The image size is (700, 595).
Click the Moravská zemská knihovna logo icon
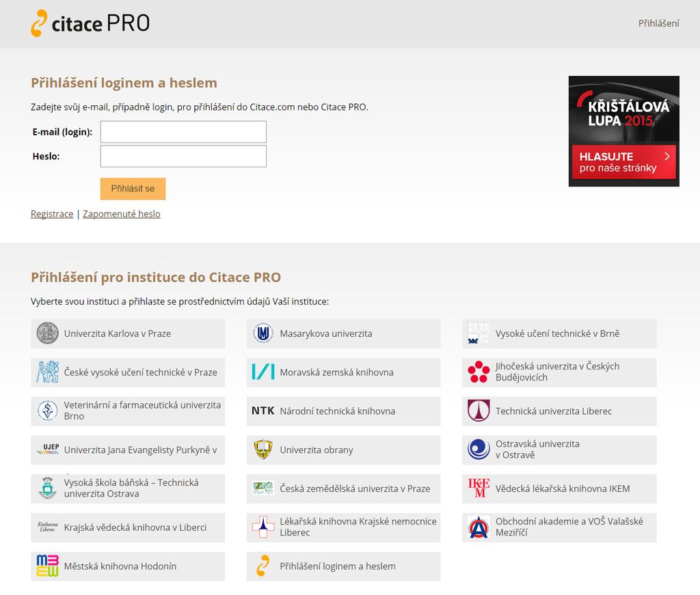[x=263, y=372]
